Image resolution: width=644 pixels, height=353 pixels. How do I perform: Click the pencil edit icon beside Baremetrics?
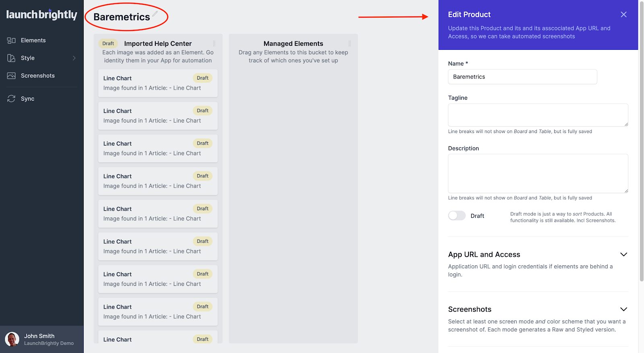click(x=155, y=14)
